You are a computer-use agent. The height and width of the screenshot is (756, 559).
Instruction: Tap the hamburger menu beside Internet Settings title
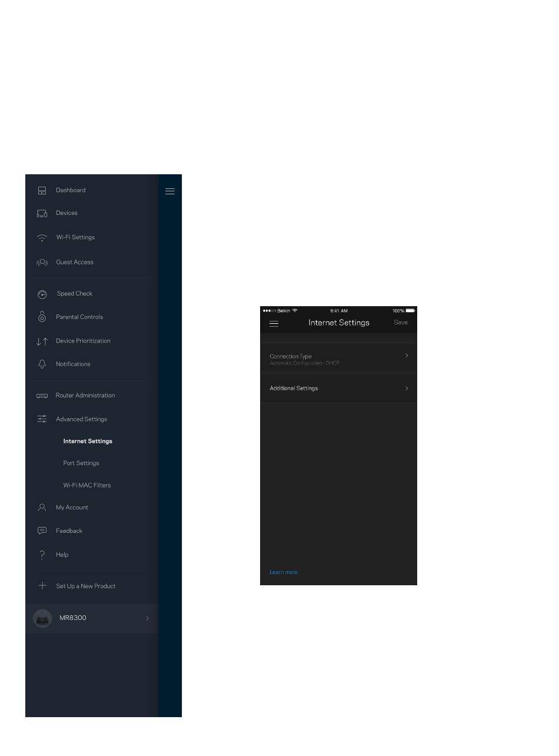[x=274, y=323]
